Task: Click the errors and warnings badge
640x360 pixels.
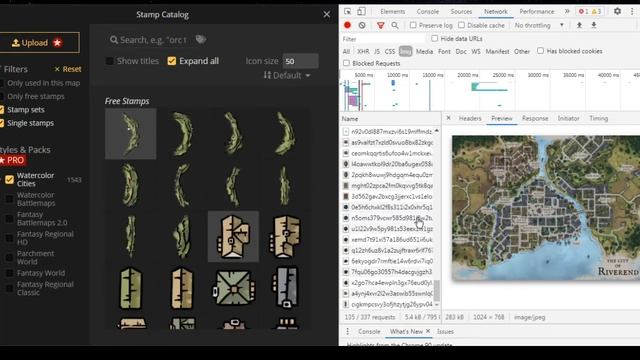Action: click(x=590, y=11)
